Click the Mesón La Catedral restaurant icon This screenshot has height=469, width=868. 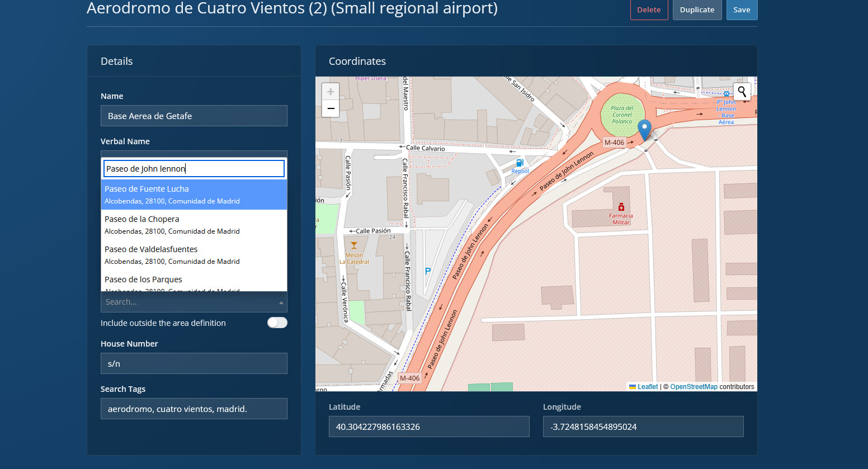coord(353,245)
